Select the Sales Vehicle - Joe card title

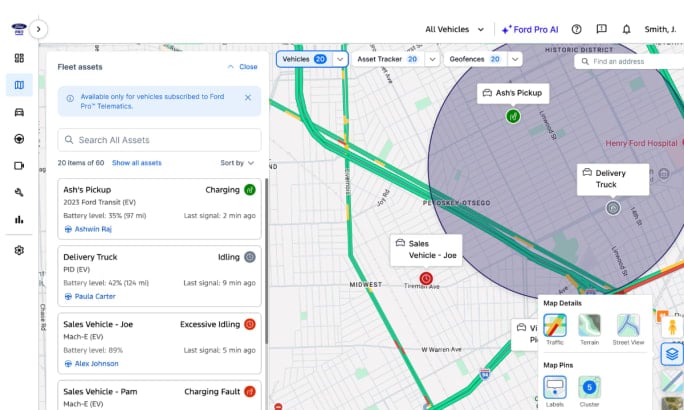click(x=98, y=324)
